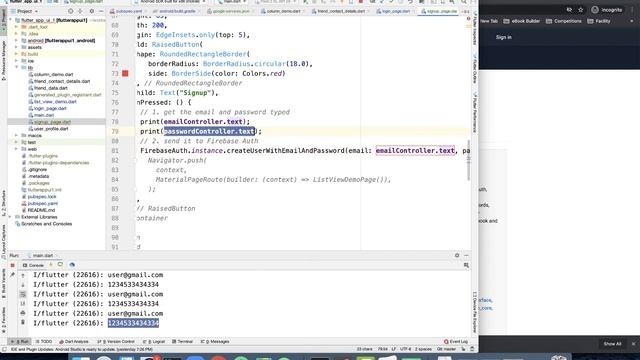Click the hot reload lightning icon
Screen dimensions: 640x360
[x=51, y=265]
